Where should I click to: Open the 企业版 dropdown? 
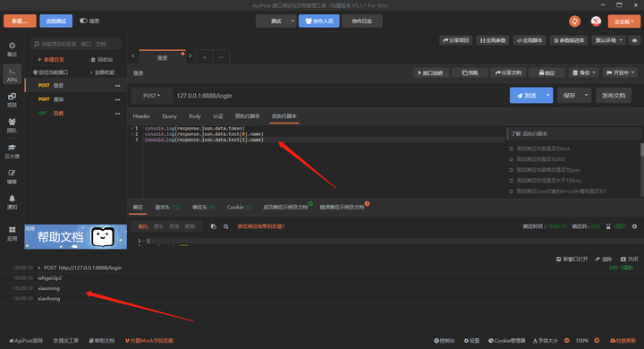tap(624, 21)
